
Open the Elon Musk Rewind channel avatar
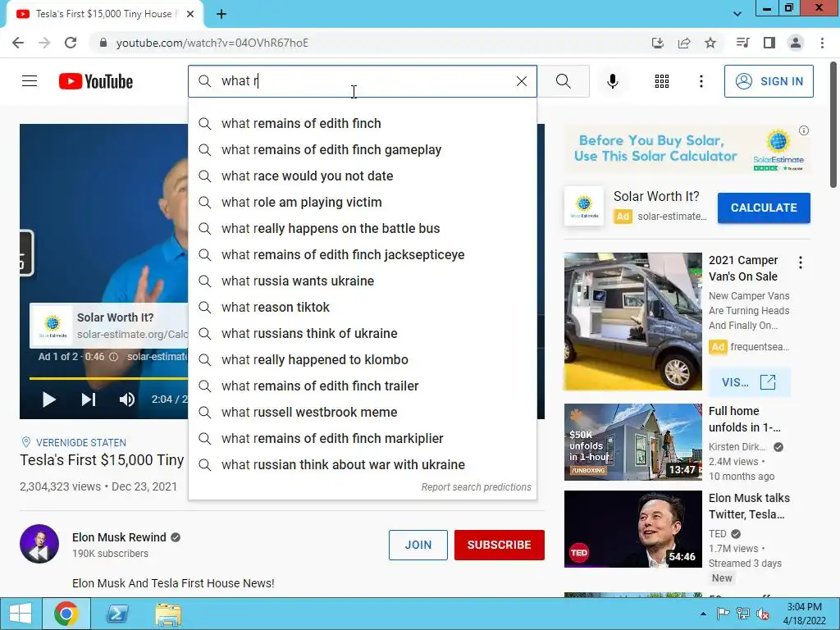tap(39, 544)
